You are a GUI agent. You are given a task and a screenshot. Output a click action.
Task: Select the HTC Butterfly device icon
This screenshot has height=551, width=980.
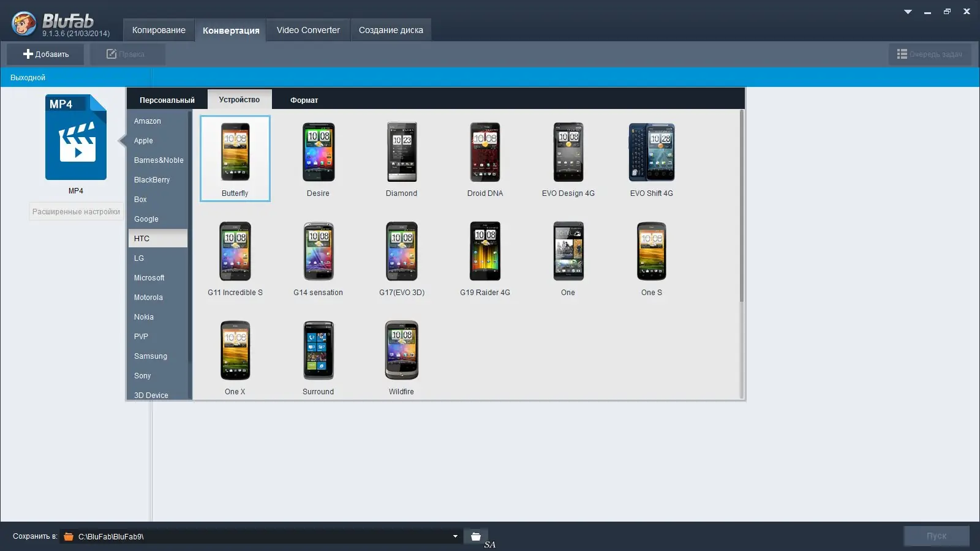click(x=235, y=152)
